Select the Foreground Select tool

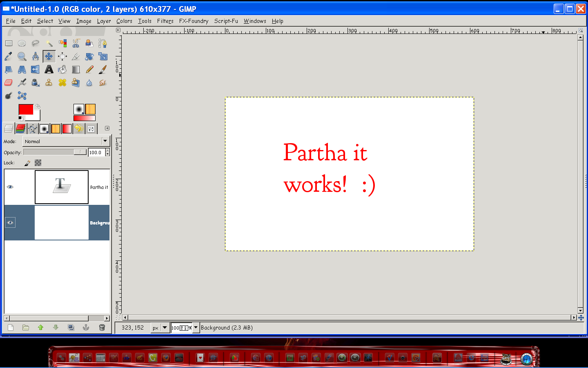point(89,43)
